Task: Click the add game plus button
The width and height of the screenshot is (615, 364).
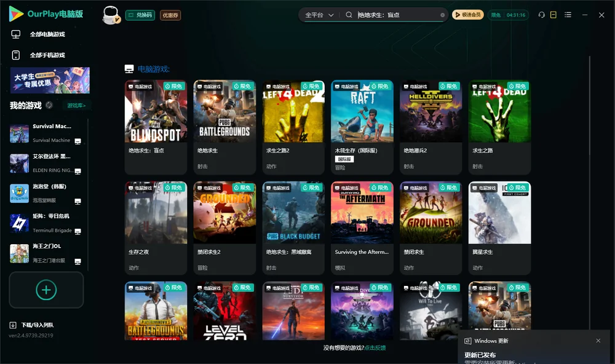Action: click(x=46, y=290)
